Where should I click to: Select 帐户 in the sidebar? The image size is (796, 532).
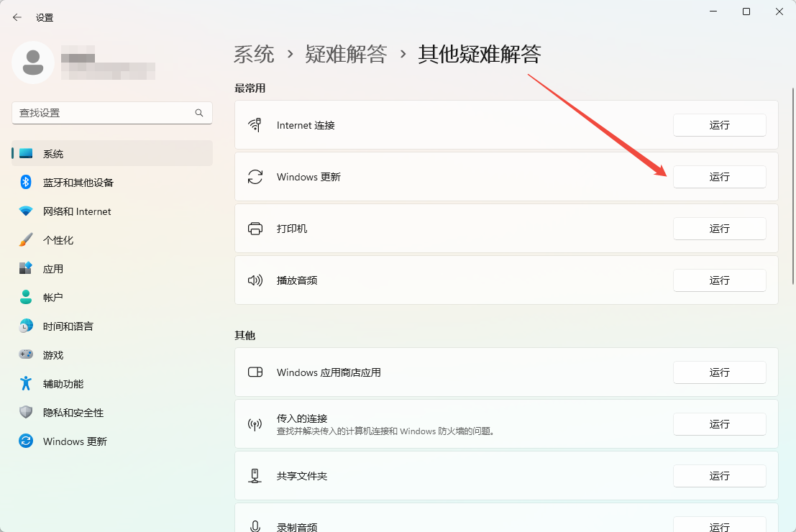point(112,297)
